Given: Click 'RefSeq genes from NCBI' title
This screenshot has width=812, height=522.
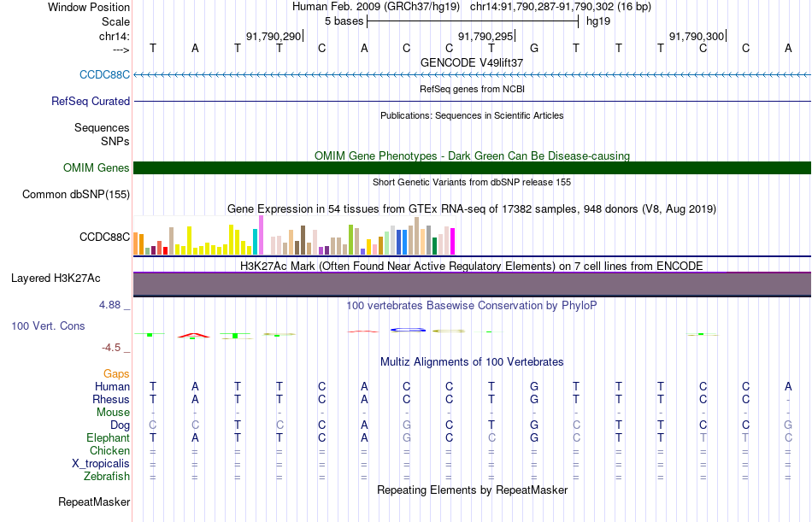Looking at the screenshot, I should tap(472, 89).
